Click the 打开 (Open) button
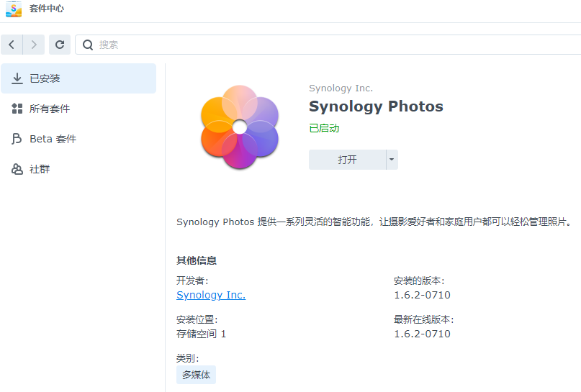Viewport: 581px width, 392px height. coord(347,160)
